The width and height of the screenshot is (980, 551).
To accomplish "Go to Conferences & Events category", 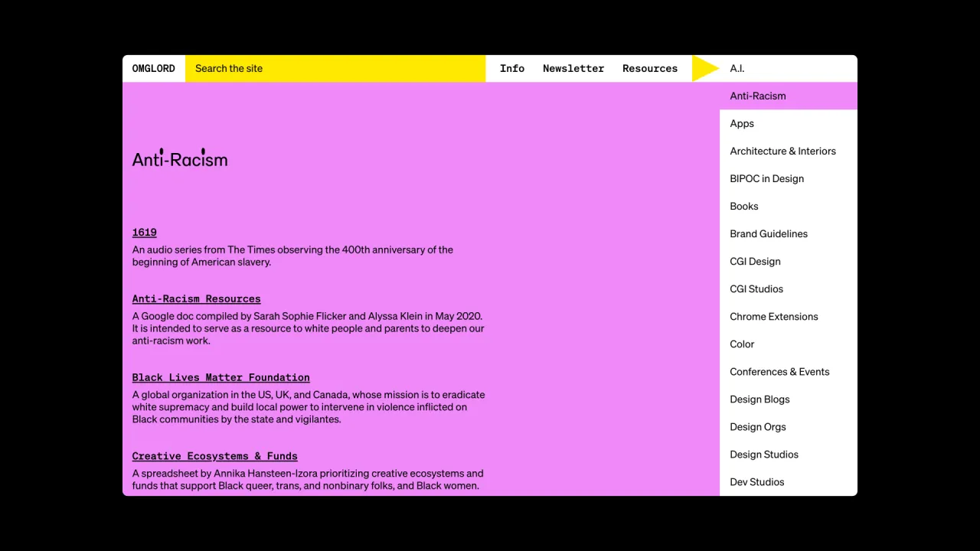I will [789, 371].
